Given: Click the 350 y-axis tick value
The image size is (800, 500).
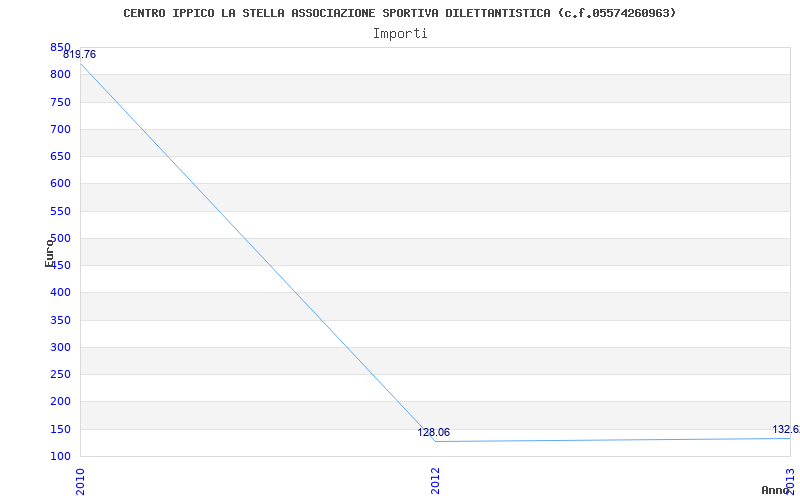Looking at the screenshot, I should pos(60,320).
